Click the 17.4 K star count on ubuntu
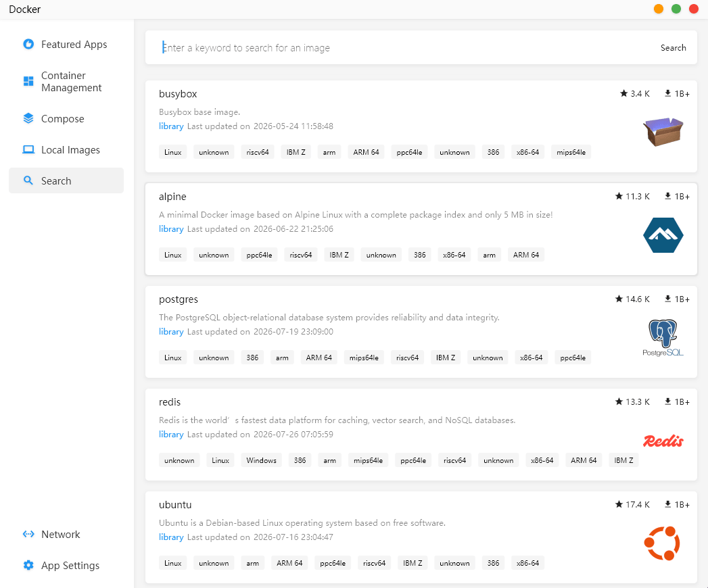The height and width of the screenshot is (588, 708). tap(638, 504)
